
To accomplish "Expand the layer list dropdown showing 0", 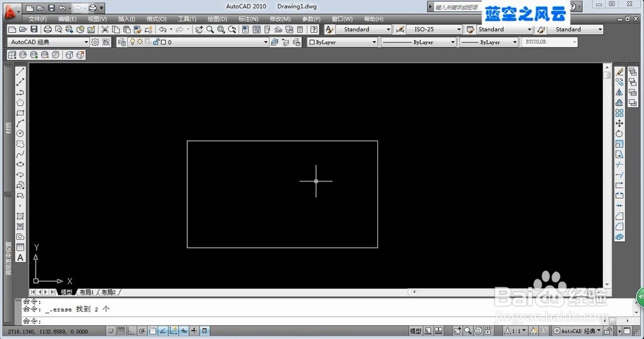I will tap(198, 42).
